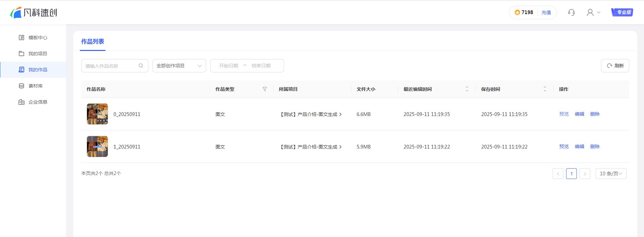
Task: Click 预览 for work 0_20250911
Action: click(564, 114)
